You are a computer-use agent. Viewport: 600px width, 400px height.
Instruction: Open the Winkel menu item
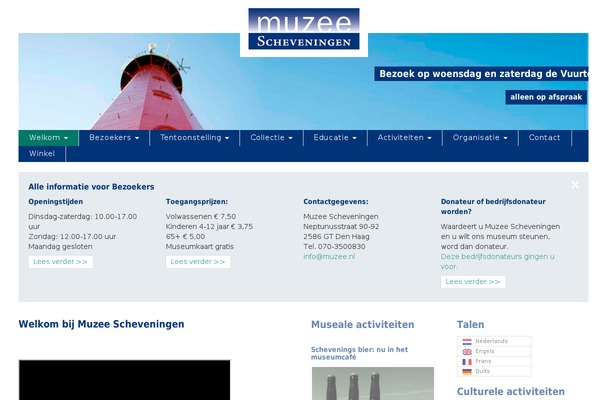(x=42, y=154)
